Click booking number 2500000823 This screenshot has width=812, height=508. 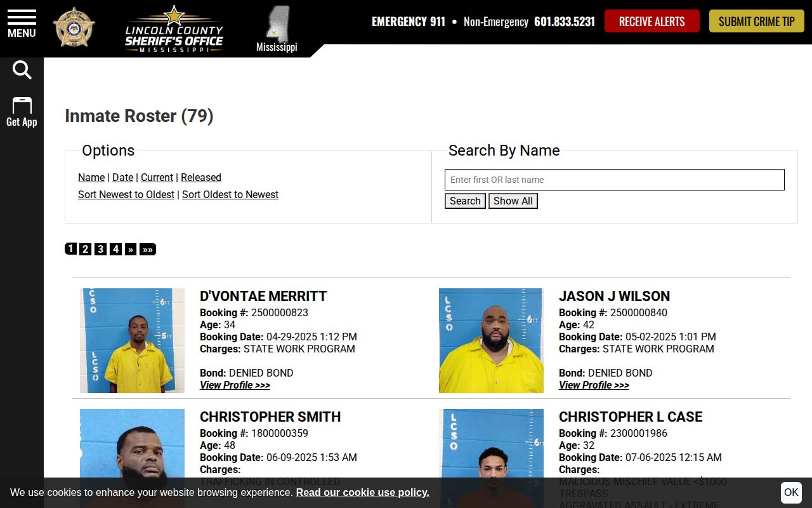(x=280, y=313)
